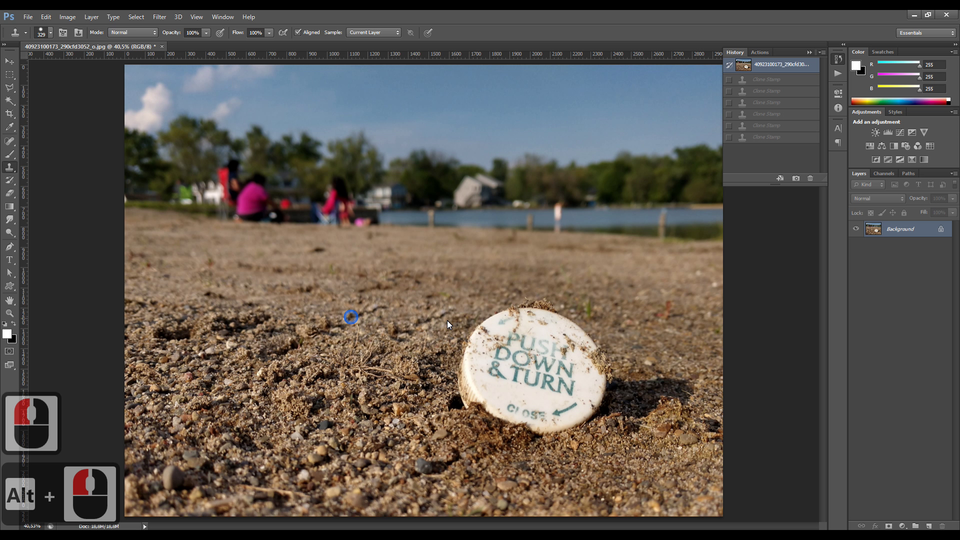The width and height of the screenshot is (960, 540).
Task: Pick a color from the spectrum ramp
Action: coord(900,102)
